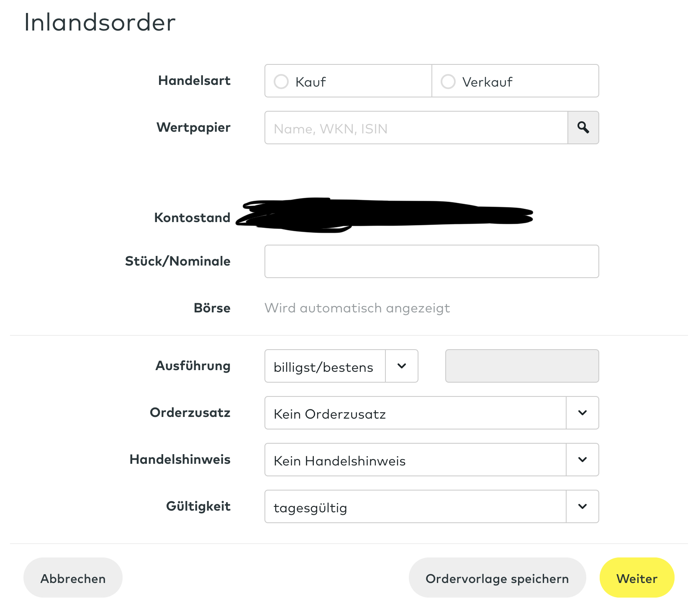This screenshot has width=698, height=616.
Task: Click the Stück/Nominale label text
Action: pyautogui.click(x=177, y=261)
